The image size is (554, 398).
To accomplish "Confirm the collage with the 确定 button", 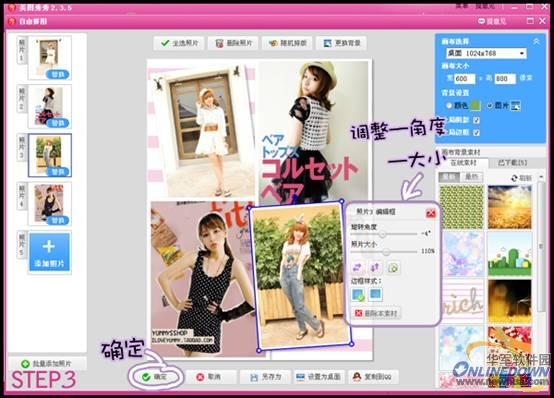I will coord(154,377).
